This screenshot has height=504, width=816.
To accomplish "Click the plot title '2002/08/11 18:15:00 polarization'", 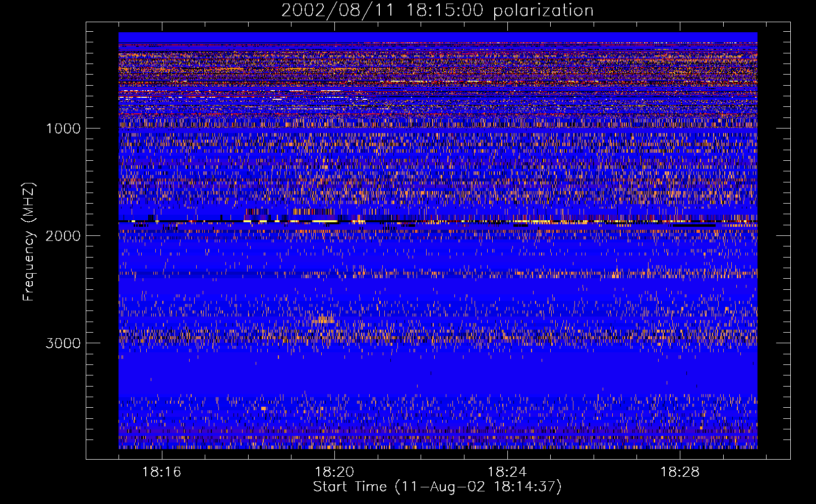I will pyautogui.click(x=437, y=11).
